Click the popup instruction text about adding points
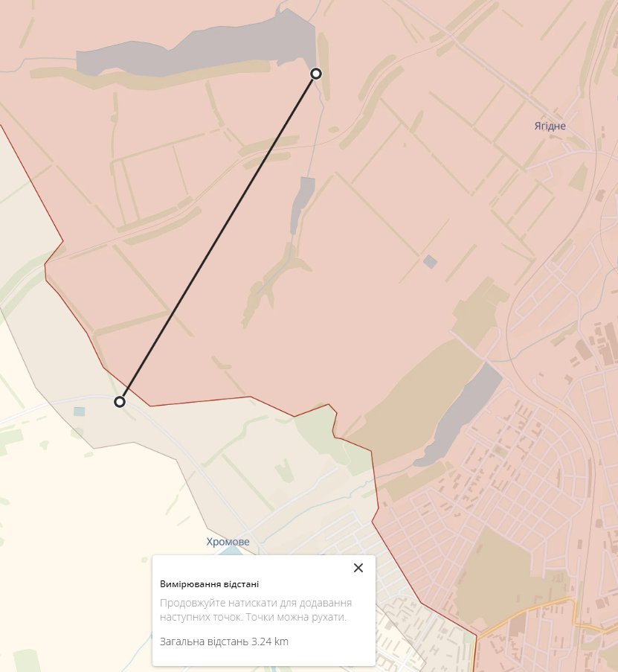This screenshot has height=672, width=618. click(256, 609)
